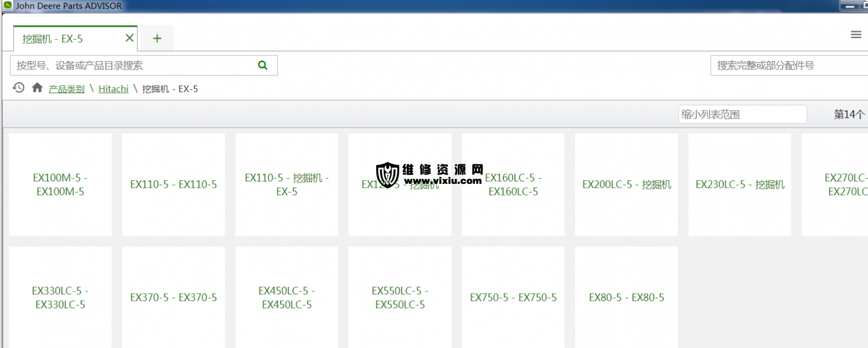Open the EX160LC-5 - EX160LC-5 card
This screenshot has height=348, width=868.
(513, 185)
